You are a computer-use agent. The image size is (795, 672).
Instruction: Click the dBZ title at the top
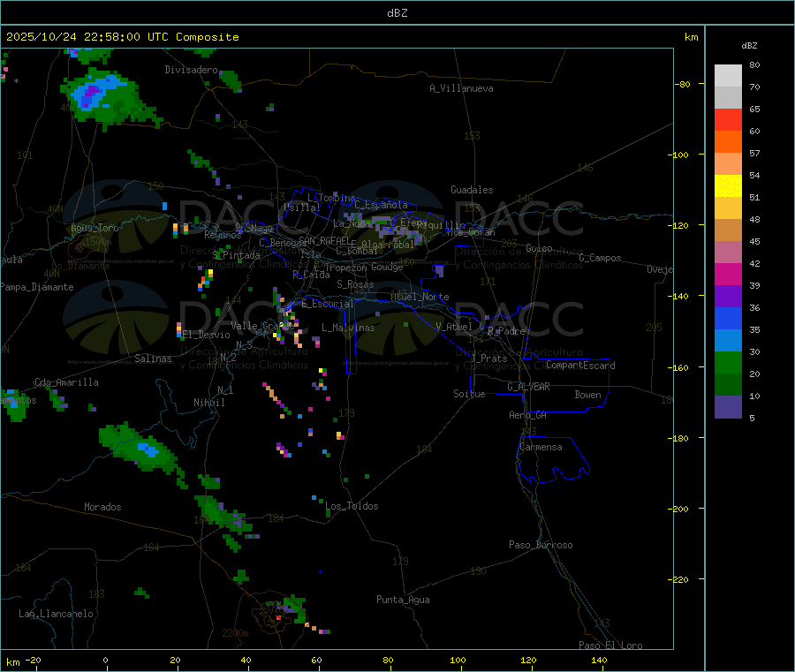397,13
